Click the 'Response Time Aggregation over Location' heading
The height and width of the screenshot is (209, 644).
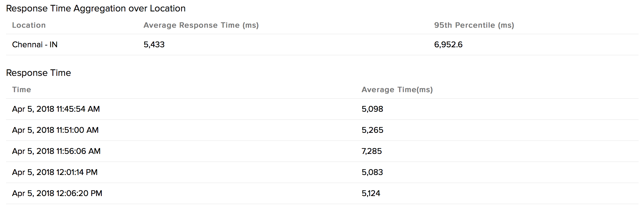click(x=96, y=8)
